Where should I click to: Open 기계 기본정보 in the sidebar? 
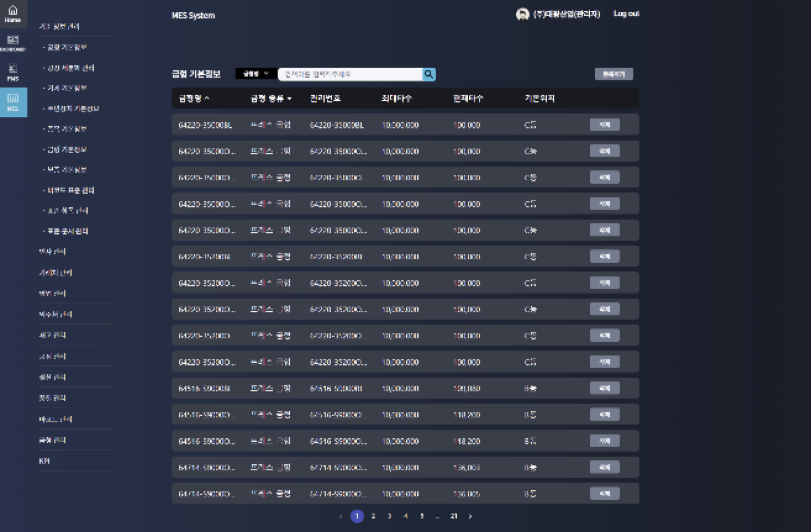click(x=67, y=88)
